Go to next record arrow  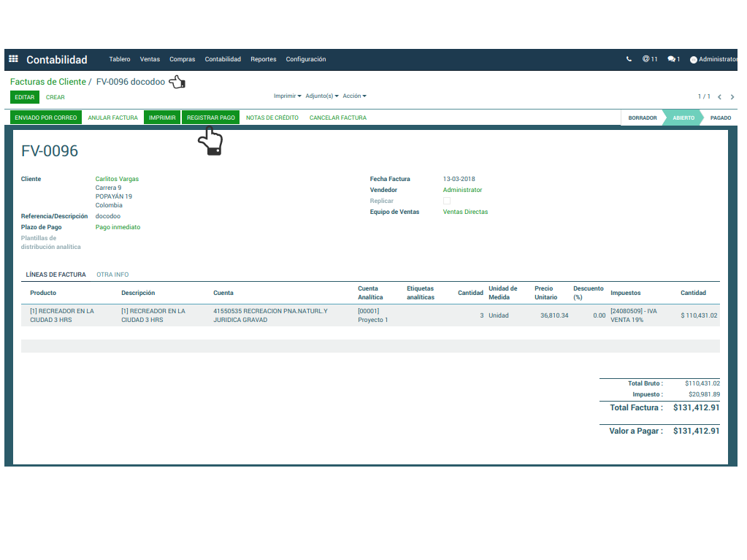click(x=732, y=97)
